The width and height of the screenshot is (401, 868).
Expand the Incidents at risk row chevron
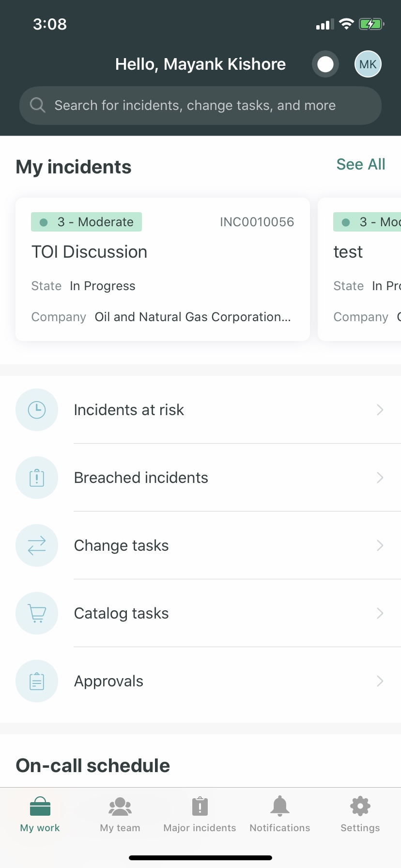coord(381,410)
